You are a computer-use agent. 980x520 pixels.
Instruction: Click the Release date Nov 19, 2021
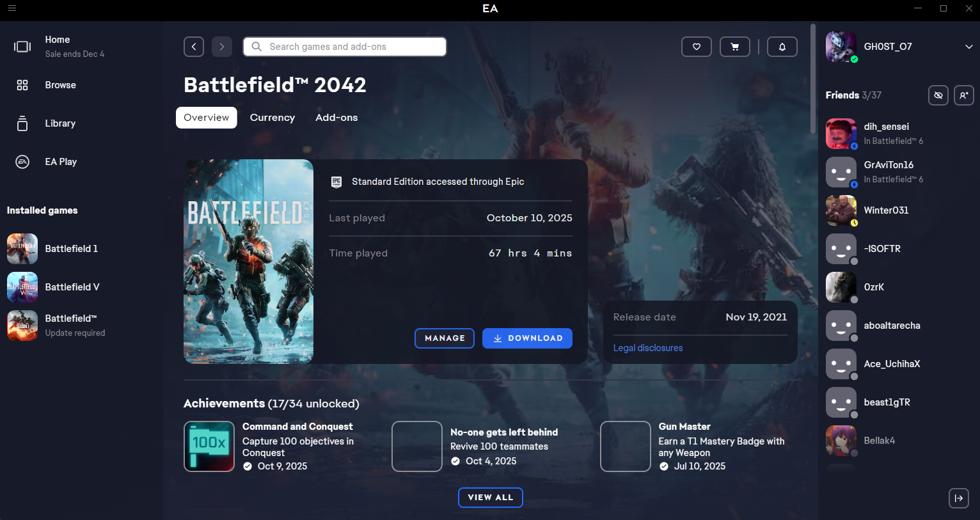[756, 317]
